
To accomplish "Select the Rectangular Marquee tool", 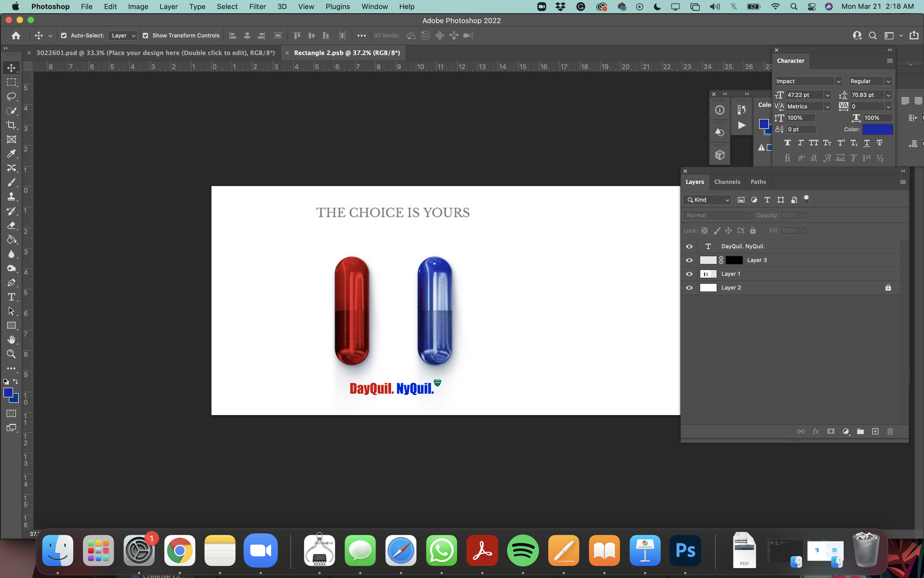I will click(x=12, y=82).
